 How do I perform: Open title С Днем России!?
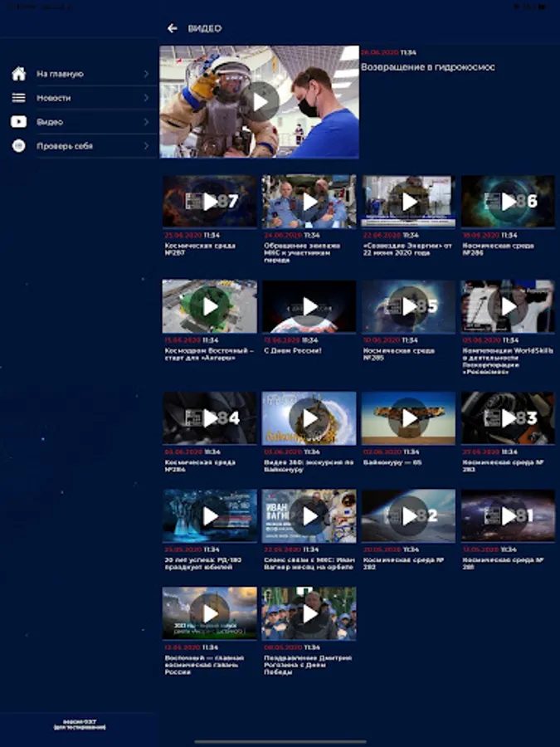coord(293,350)
